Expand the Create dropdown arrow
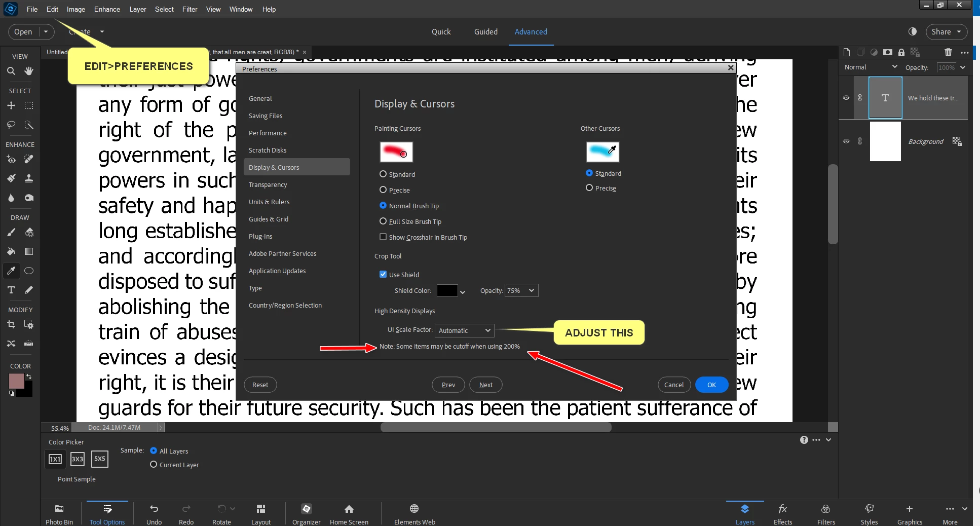980x526 pixels. (102, 31)
